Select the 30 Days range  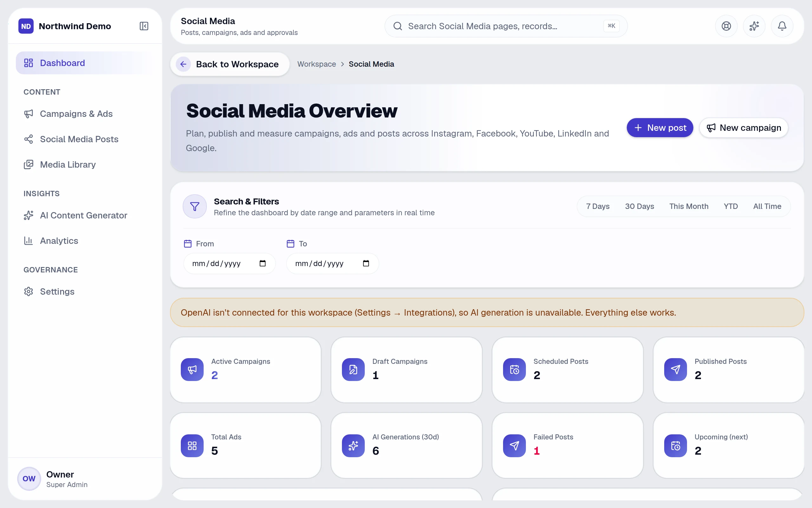pyautogui.click(x=639, y=206)
